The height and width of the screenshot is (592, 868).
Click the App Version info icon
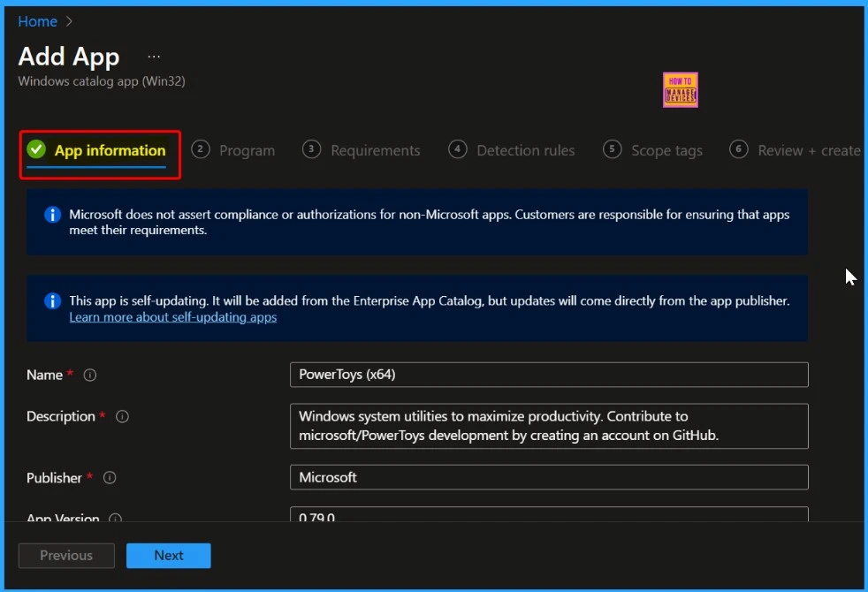pyautogui.click(x=115, y=520)
